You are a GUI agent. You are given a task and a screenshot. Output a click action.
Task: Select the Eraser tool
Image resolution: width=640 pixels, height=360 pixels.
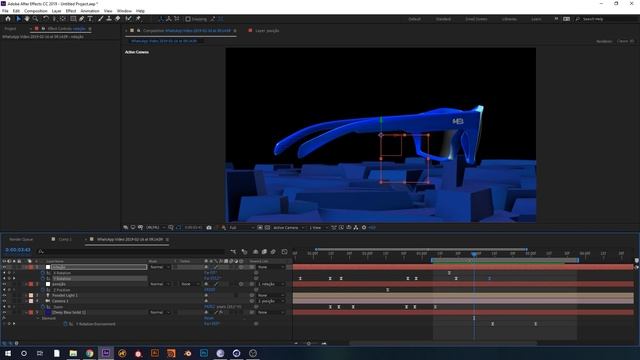(118, 19)
